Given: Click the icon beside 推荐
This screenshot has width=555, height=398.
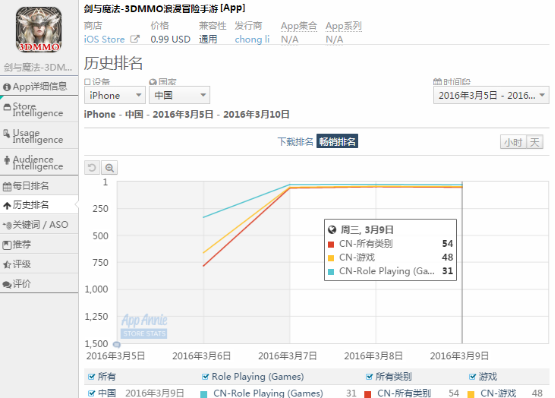Looking at the screenshot, I should [7, 245].
